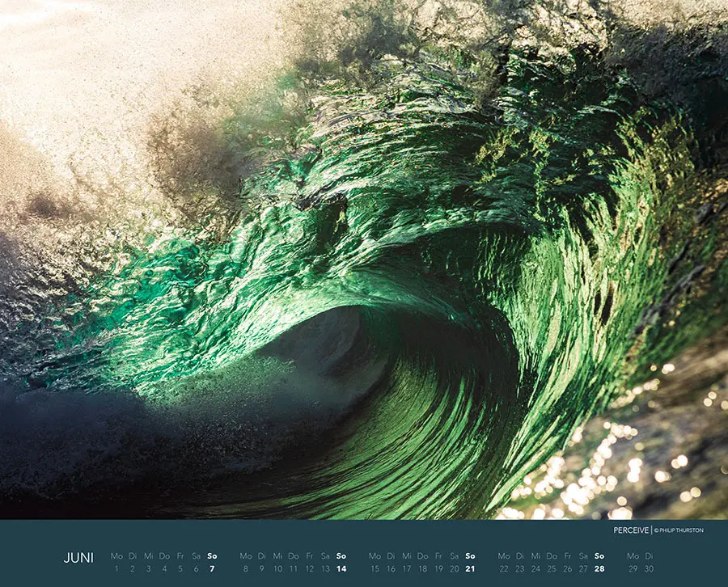
Task: Click the "Mo" label above date 1
Action: pyautogui.click(x=116, y=555)
